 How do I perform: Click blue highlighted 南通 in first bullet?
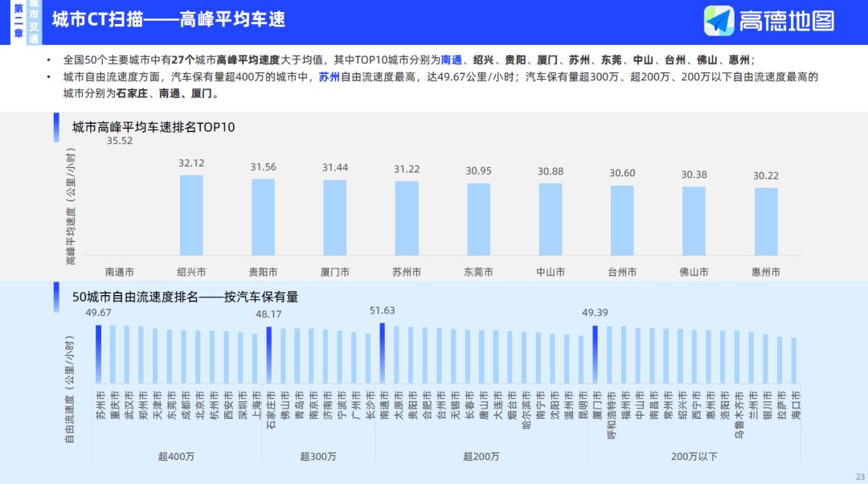pyautogui.click(x=451, y=59)
